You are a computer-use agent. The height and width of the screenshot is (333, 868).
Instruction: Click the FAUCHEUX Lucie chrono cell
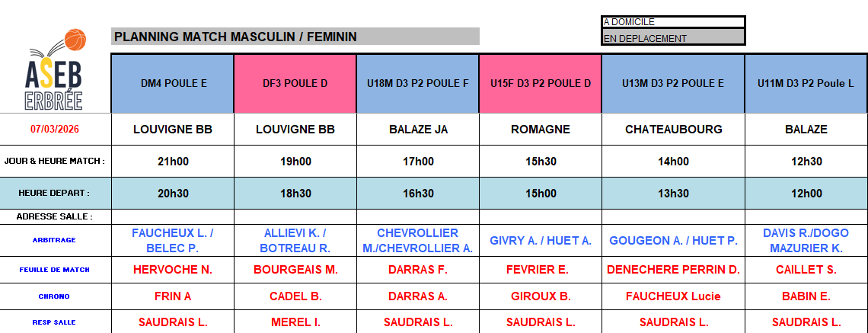[x=673, y=296]
